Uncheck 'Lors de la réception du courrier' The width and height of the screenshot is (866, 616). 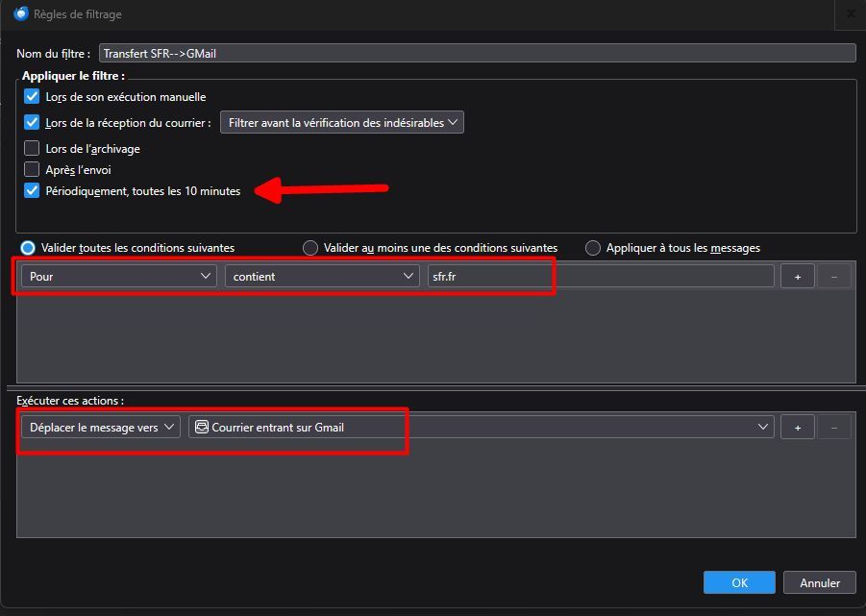[x=32, y=122]
